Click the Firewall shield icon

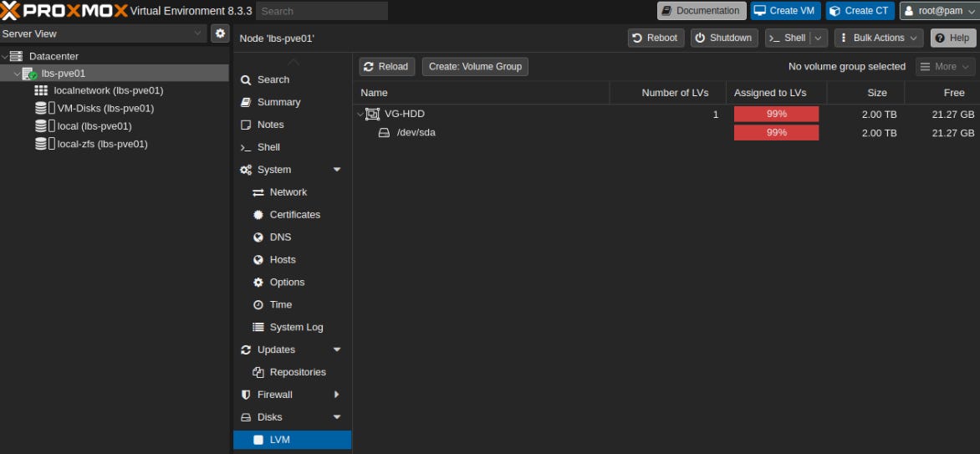point(246,395)
